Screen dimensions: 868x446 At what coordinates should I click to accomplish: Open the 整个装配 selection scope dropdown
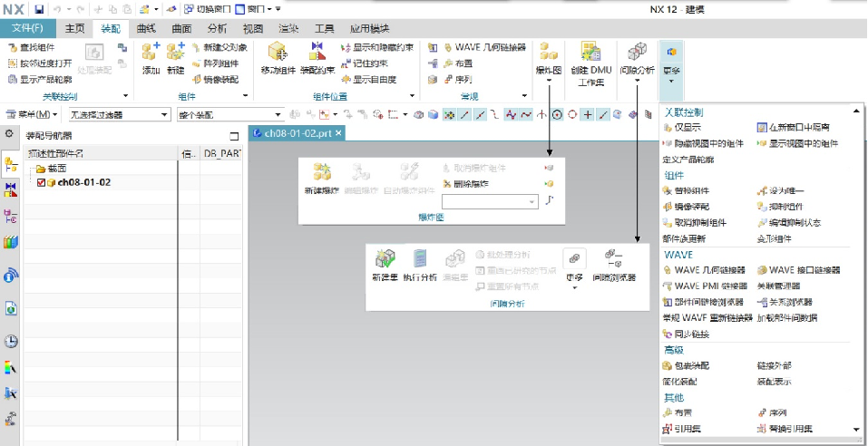[x=231, y=115]
